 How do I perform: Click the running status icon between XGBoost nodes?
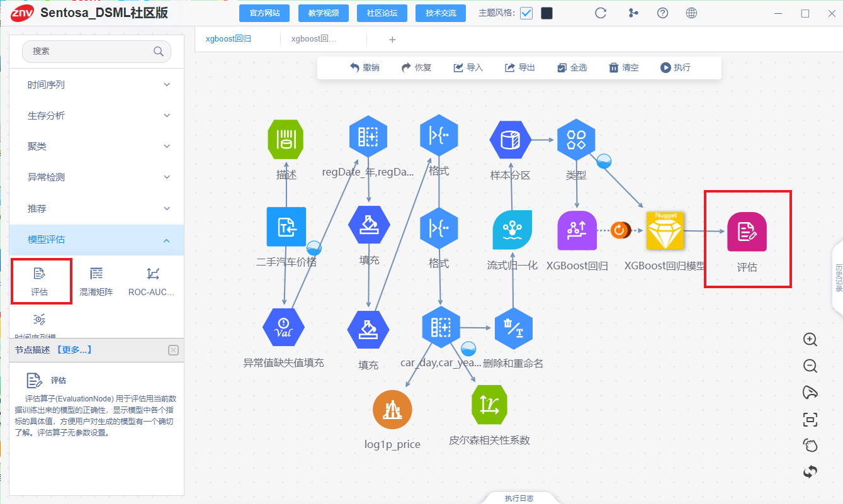click(620, 230)
